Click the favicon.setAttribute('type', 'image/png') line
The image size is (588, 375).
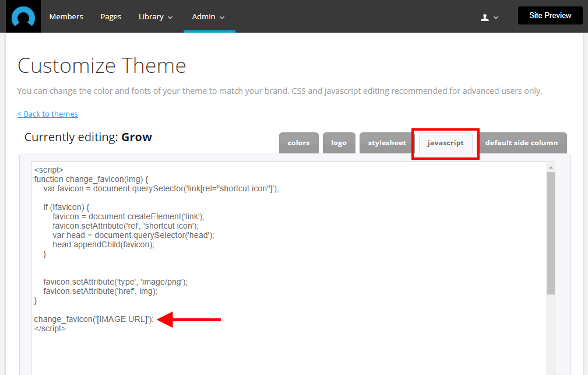pos(115,282)
